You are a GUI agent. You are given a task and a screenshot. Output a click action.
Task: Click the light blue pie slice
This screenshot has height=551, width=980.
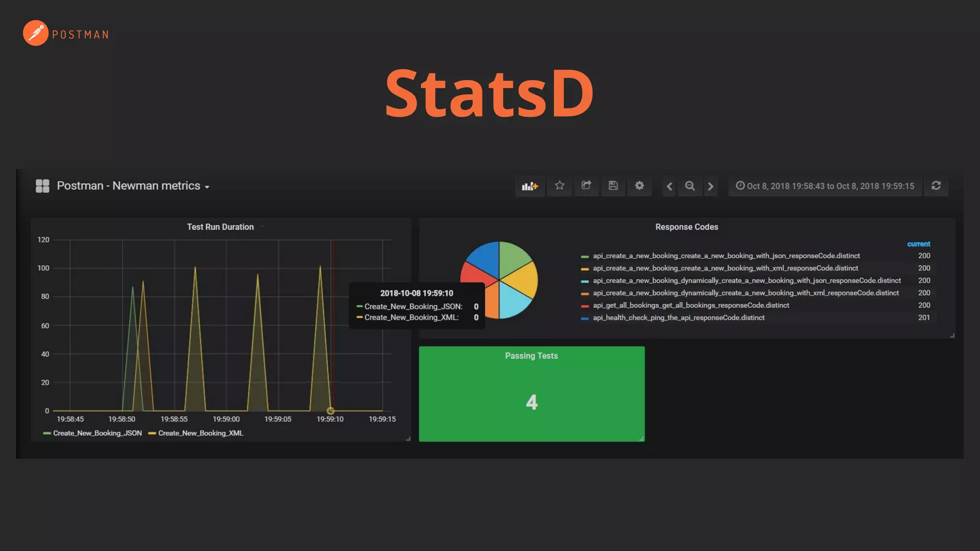coord(512,301)
